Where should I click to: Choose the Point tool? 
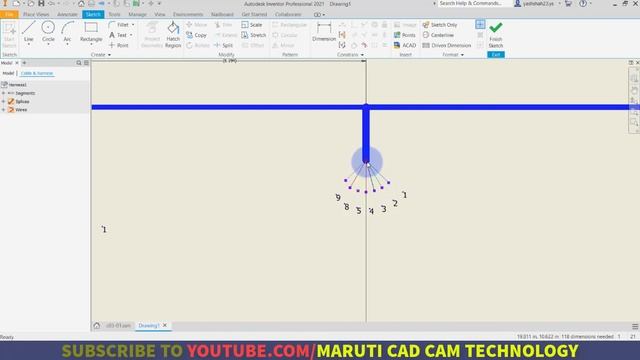[119, 45]
